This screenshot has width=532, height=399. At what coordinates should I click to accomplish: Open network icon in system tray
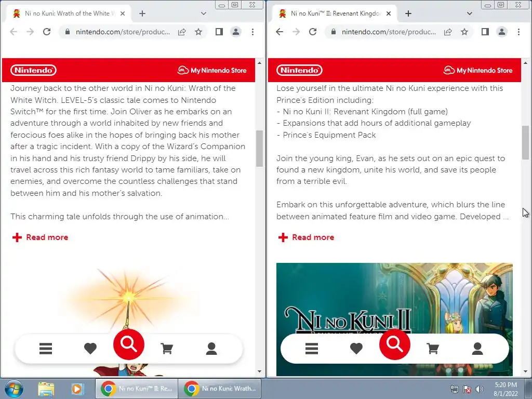454,389
